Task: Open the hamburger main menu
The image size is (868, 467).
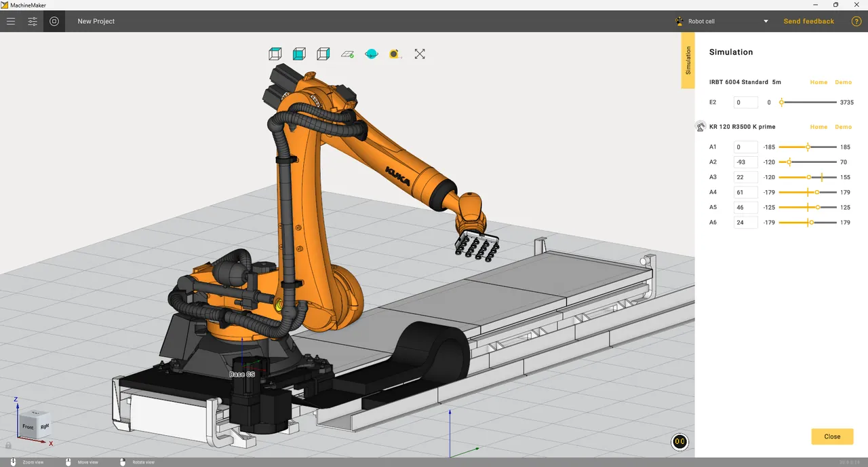Action: point(11,21)
